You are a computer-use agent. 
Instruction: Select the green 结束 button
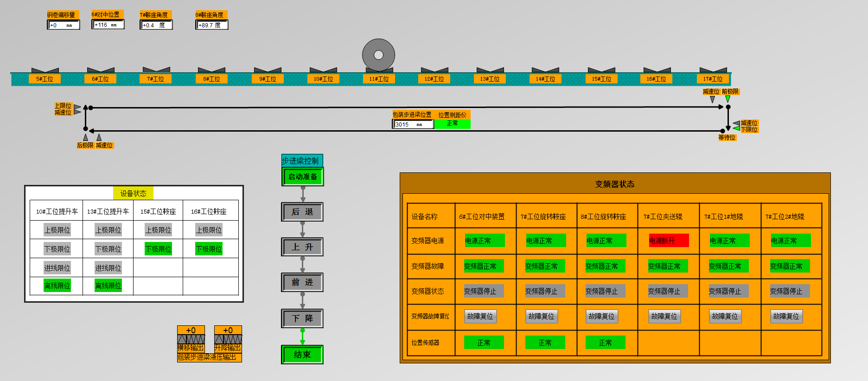[x=302, y=355]
